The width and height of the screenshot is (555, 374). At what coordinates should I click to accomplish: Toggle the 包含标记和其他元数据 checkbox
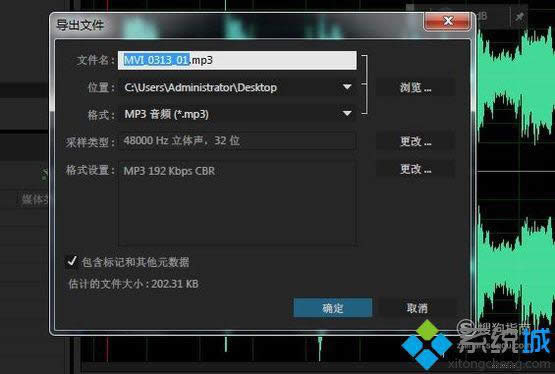click(x=71, y=261)
